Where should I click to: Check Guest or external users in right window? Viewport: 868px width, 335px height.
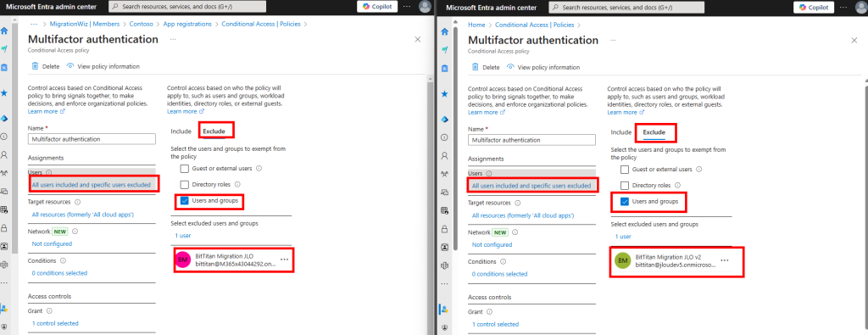pos(625,170)
